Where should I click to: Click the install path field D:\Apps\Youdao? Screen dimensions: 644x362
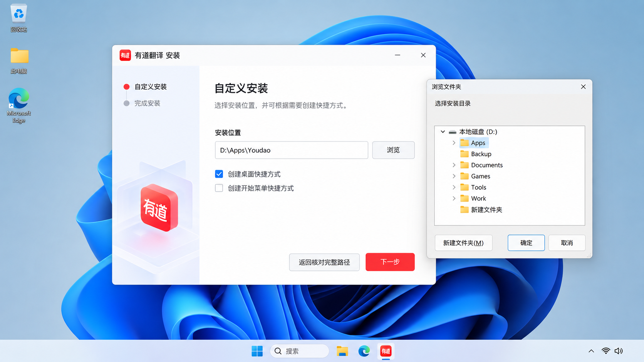(x=292, y=150)
